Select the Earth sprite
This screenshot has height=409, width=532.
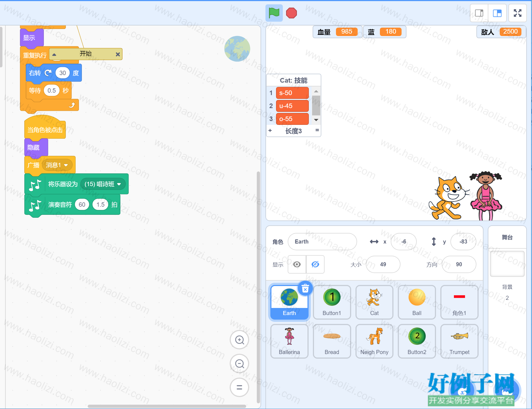pos(289,303)
